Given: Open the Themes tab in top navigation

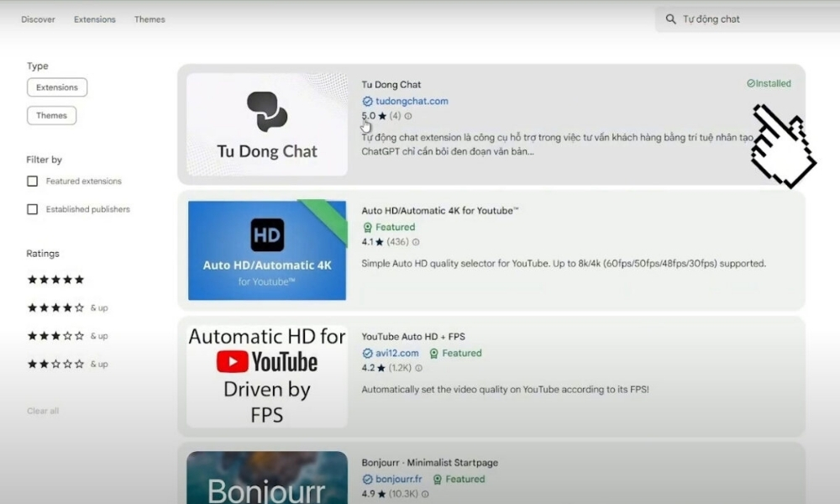Looking at the screenshot, I should pos(150,19).
